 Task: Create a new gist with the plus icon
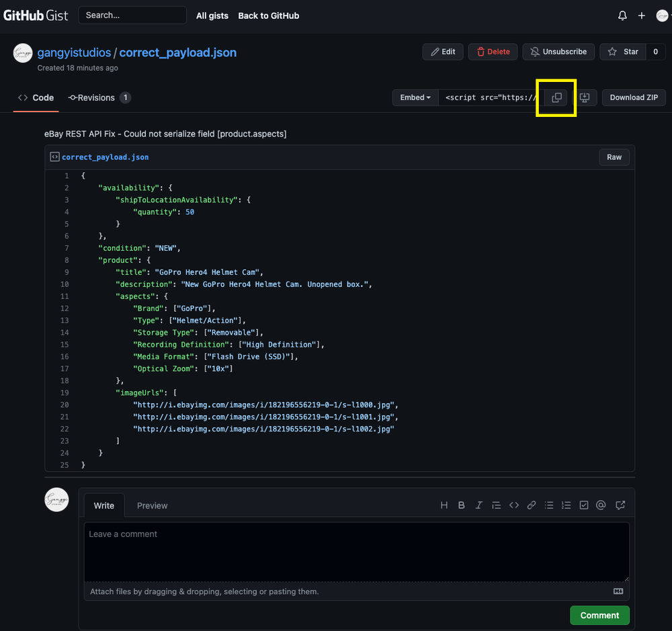coord(640,15)
